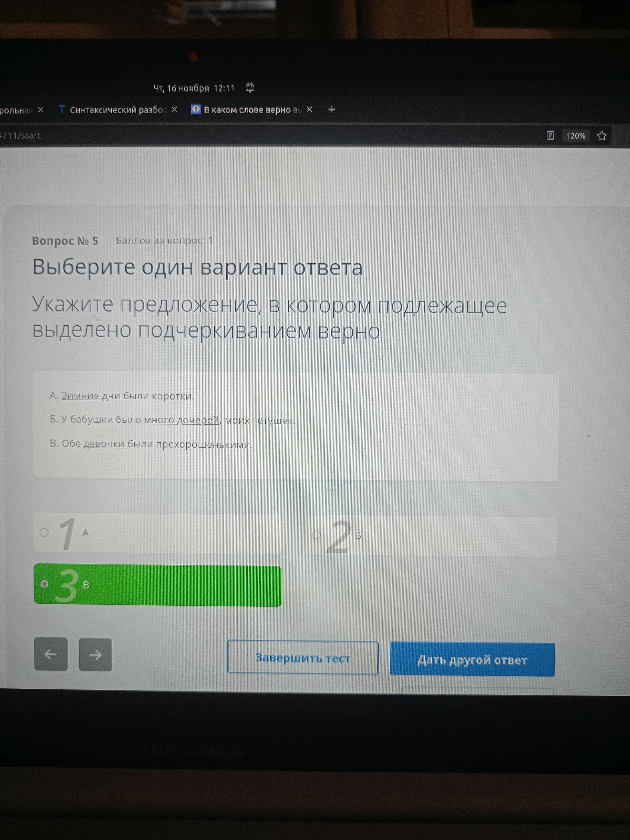Viewport: 630px width, 840px height.
Task: Select answer option 1 А
Action: [158, 533]
